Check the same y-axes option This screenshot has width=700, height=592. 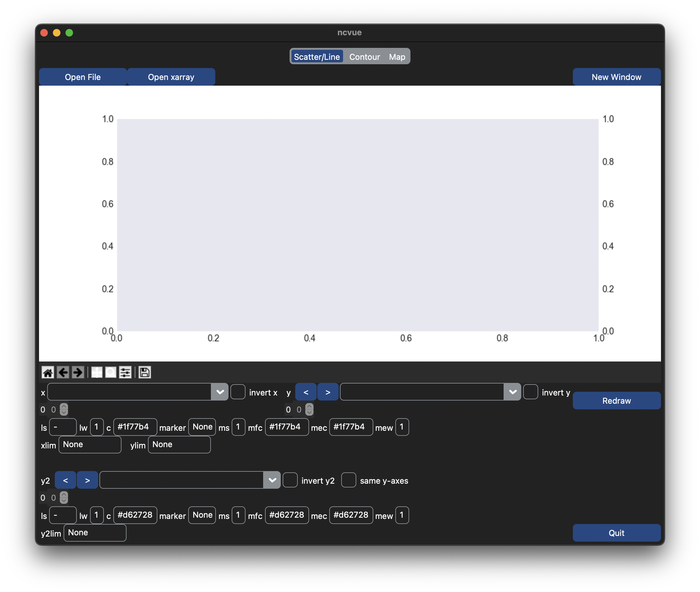click(348, 480)
